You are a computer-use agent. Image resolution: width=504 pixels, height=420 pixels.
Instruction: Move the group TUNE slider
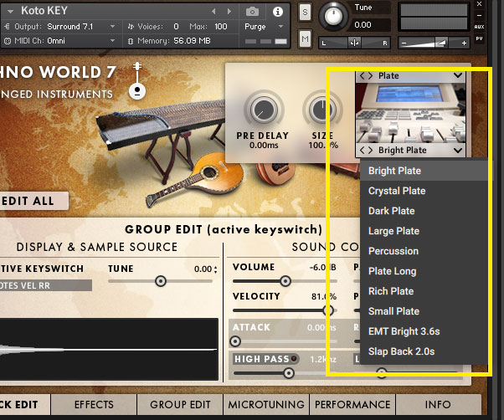161,281
